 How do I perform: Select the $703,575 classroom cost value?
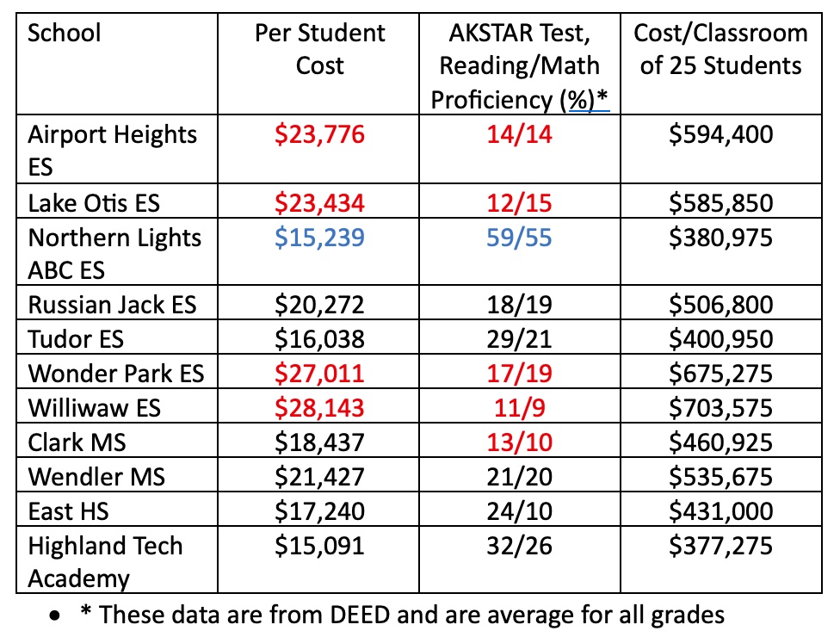[x=720, y=408]
